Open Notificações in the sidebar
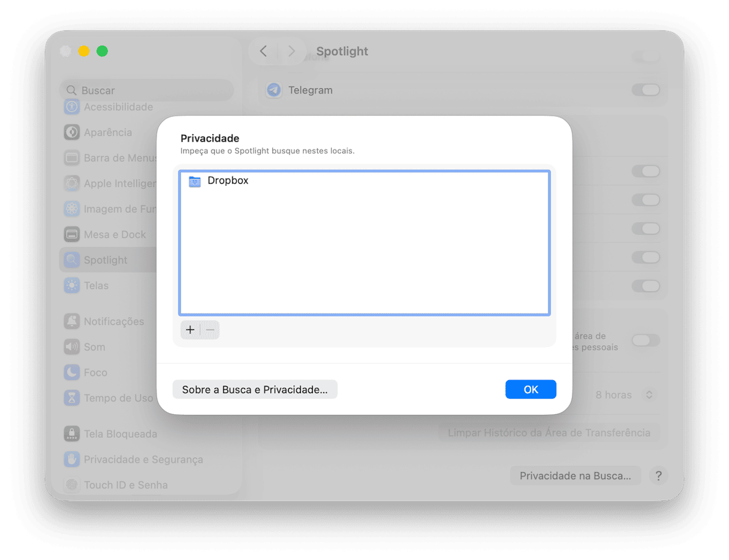This screenshot has width=729, height=560. 113,321
